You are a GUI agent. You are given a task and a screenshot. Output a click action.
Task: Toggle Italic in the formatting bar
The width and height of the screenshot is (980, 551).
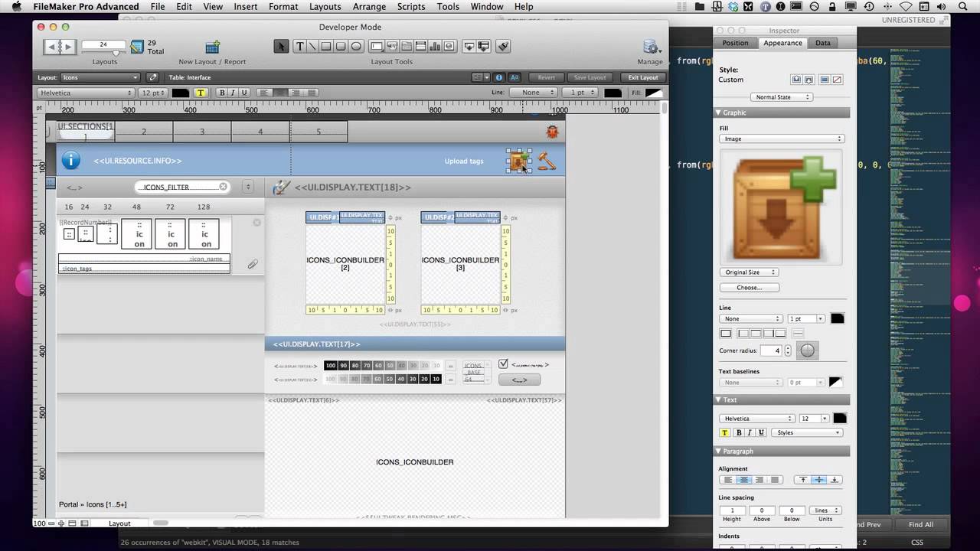(x=234, y=93)
